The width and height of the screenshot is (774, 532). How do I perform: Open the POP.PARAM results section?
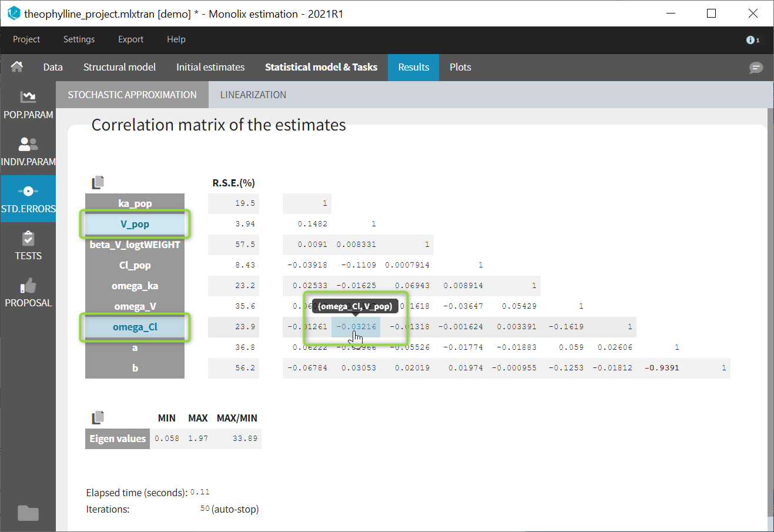[x=28, y=105]
